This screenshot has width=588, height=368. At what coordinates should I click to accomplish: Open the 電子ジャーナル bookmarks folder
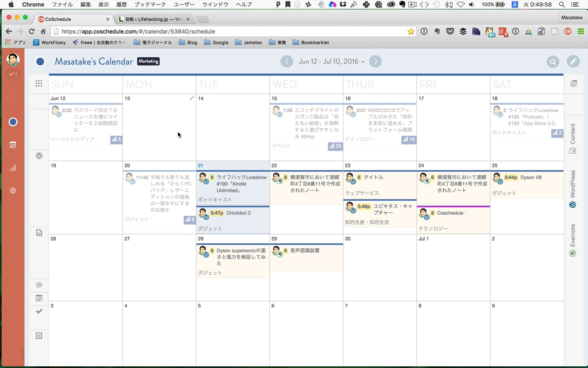pyautogui.click(x=153, y=42)
